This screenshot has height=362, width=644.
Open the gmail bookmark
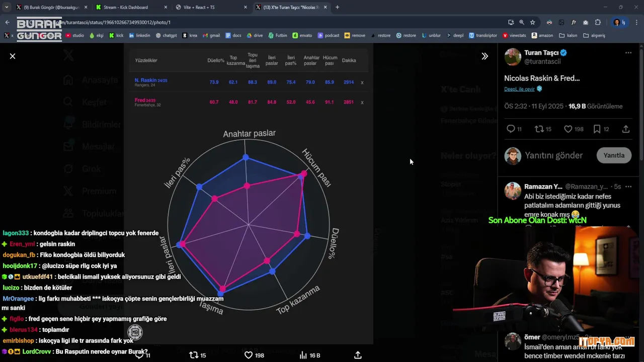tap(211, 35)
